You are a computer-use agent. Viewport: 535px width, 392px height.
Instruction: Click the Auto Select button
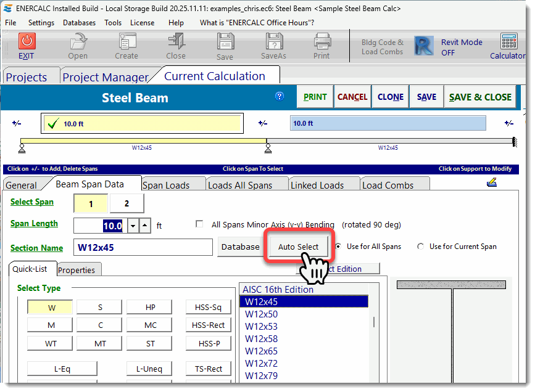tap(298, 247)
